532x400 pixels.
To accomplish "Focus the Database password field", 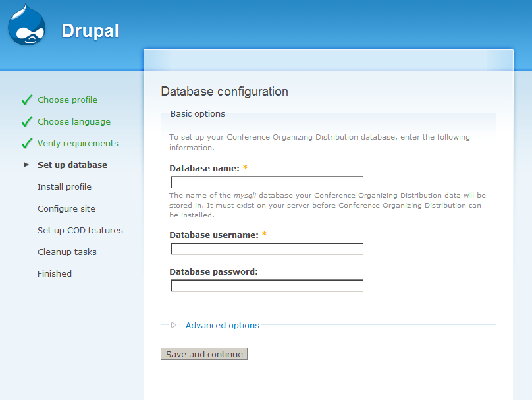I will 267,286.
